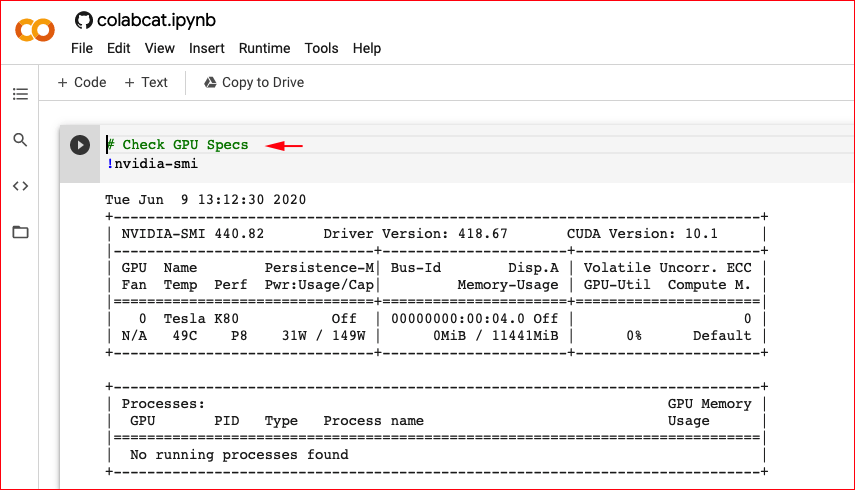
Task: Click the 'Processes:' heading
Action: [163, 404]
